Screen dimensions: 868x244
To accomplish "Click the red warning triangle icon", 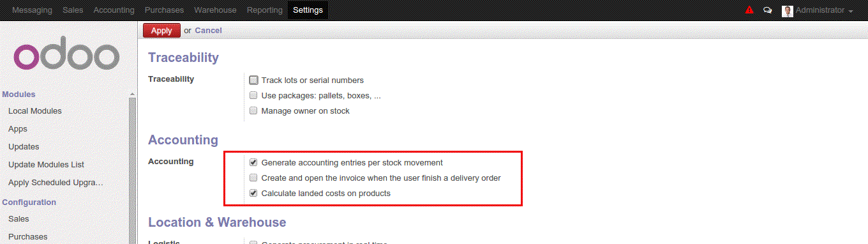I will tap(749, 10).
